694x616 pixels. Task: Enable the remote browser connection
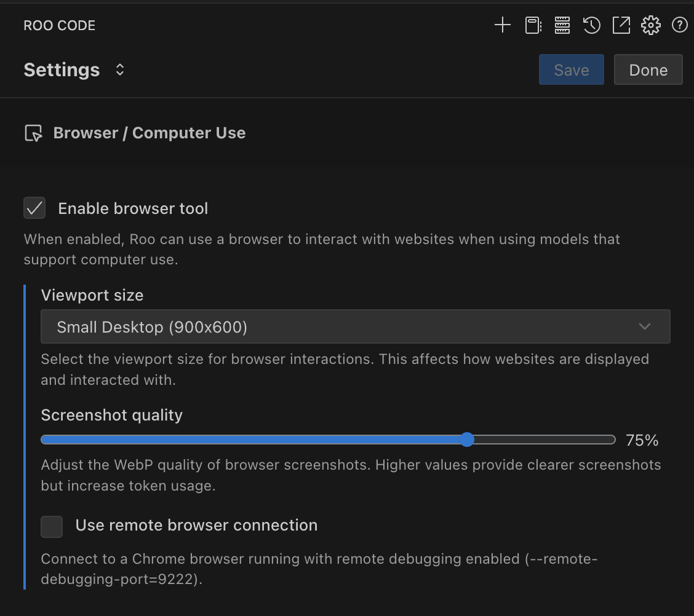click(x=52, y=526)
